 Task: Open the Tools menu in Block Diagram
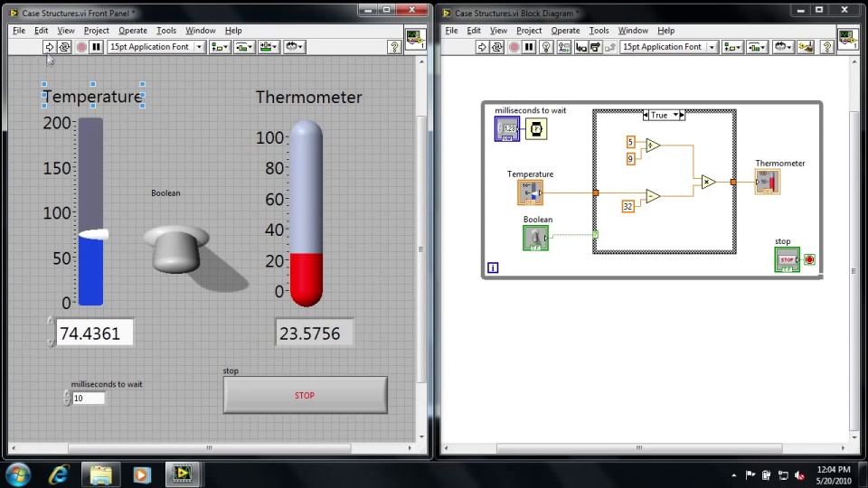599,30
